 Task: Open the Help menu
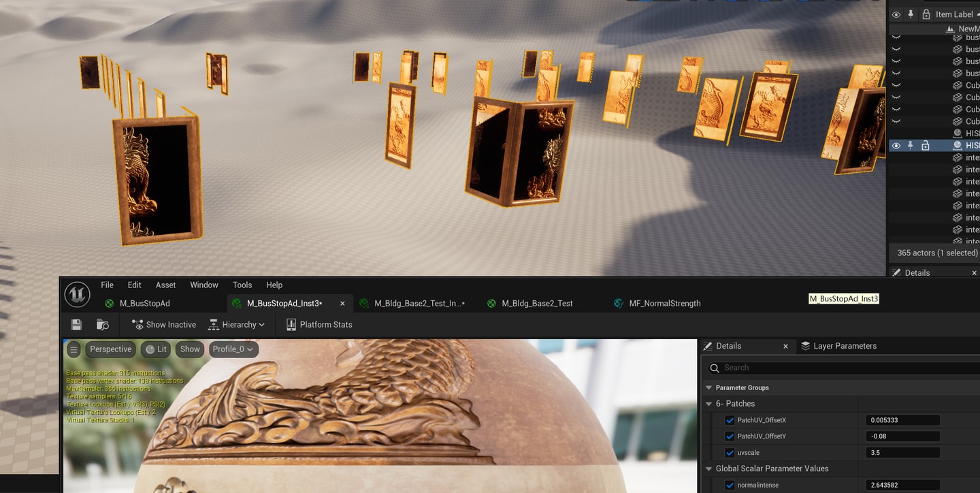pyautogui.click(x=274, y=285)
